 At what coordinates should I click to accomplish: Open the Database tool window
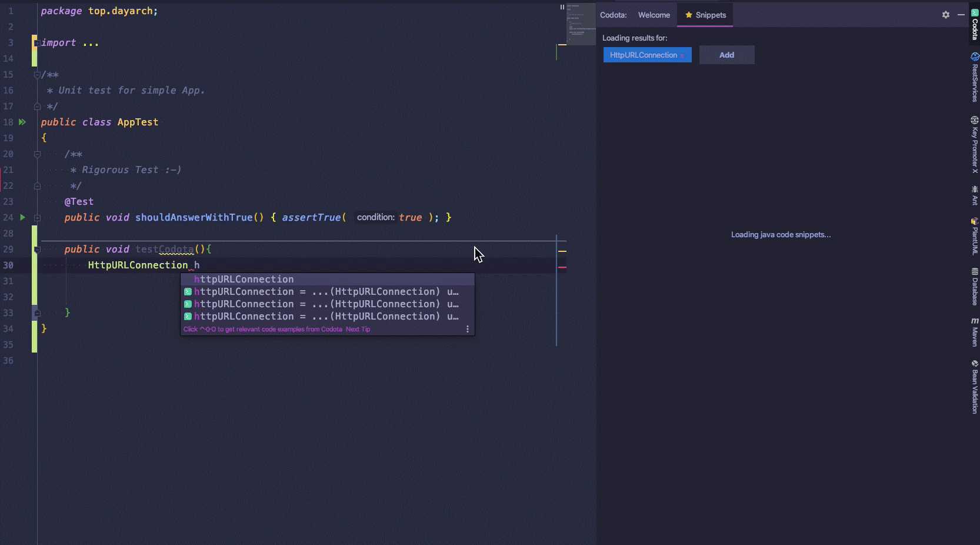(974, 287)
